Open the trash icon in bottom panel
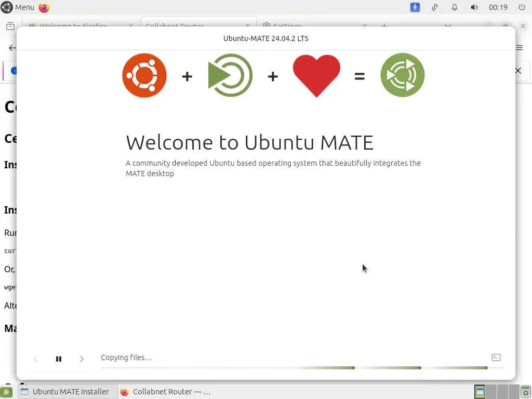This screenshot has height=399, width=532. point(526,392)
